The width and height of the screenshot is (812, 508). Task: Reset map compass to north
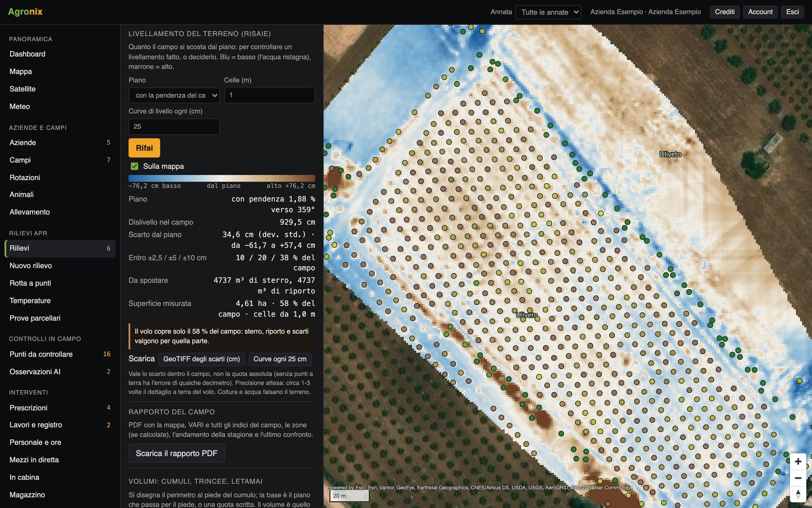pos(798,494)
